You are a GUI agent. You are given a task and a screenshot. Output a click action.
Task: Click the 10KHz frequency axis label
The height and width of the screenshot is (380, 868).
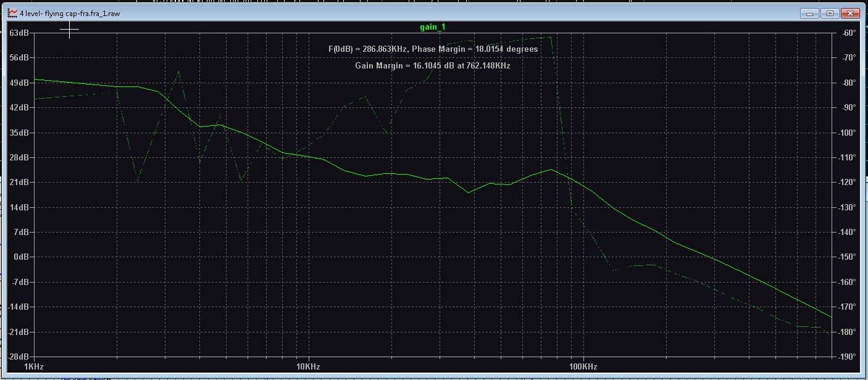308,366
